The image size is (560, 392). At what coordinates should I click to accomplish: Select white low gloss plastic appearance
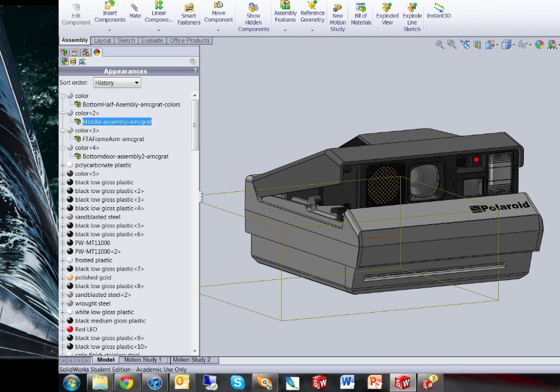[x=104, y=312]
